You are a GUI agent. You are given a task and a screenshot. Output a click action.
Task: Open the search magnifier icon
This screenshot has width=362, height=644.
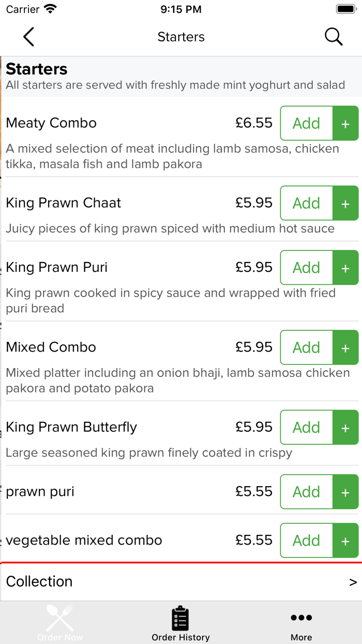click(334, 37)
